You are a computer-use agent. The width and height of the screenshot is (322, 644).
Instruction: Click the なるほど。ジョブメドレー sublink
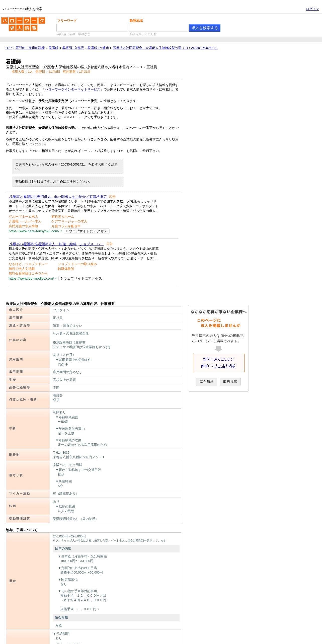click(x=28, y=264)
